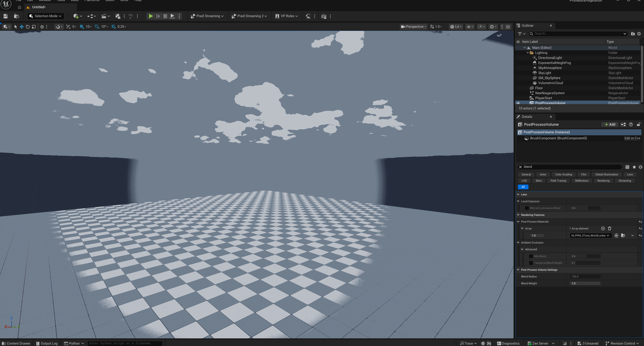Image resolution: width=644 pixels, height=346 pixels.
Task: Collapse the Ambient Occlusion section
Action: 518,243
